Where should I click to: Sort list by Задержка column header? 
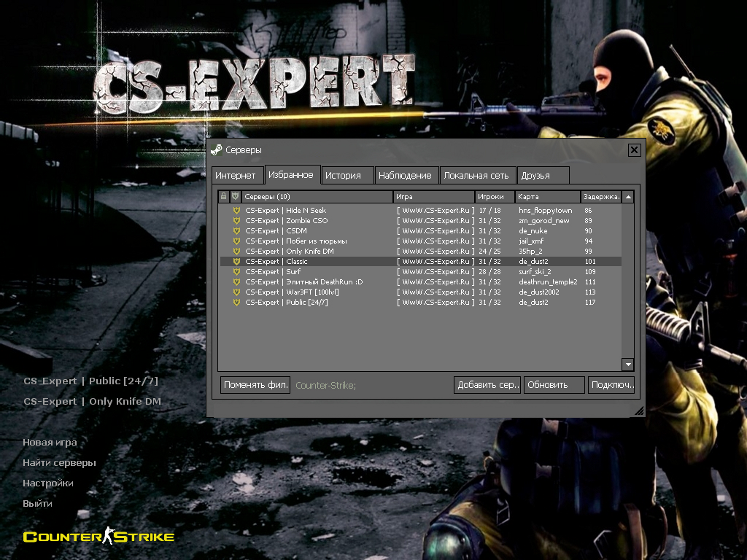pos(601,196)
